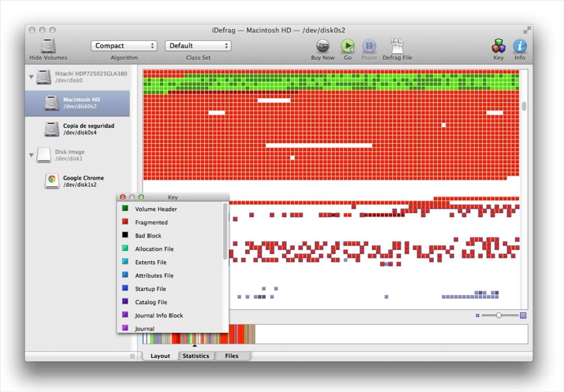The image size is (564, 392).
Task: Select Google Chrome disk1s2 volume
Action: 77,181
